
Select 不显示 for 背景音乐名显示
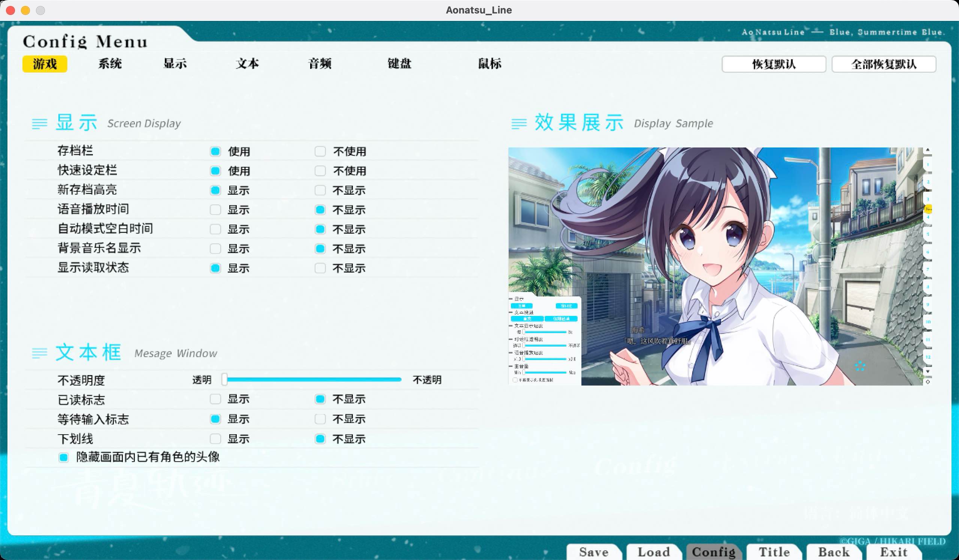click(320, 249)
